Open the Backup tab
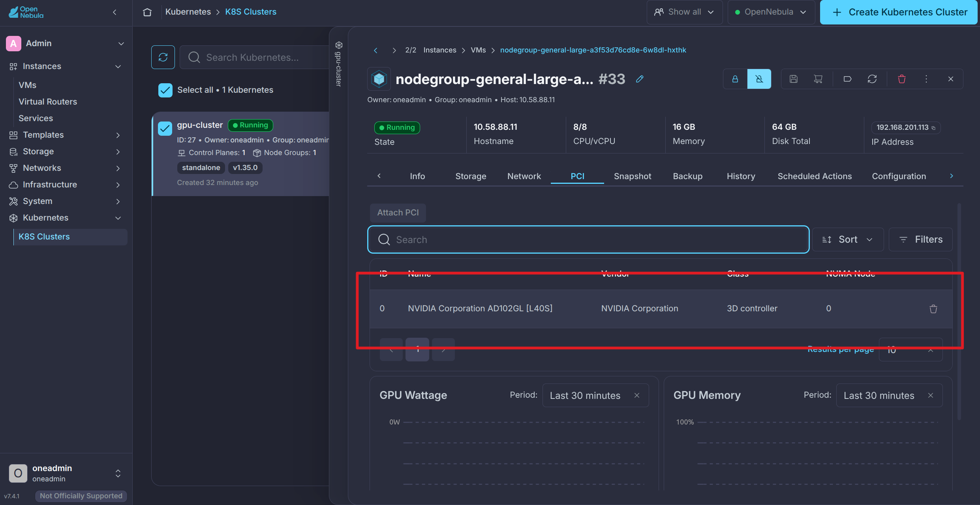Image resolution: width=980 pixels, height=505 pixels. 688,176
